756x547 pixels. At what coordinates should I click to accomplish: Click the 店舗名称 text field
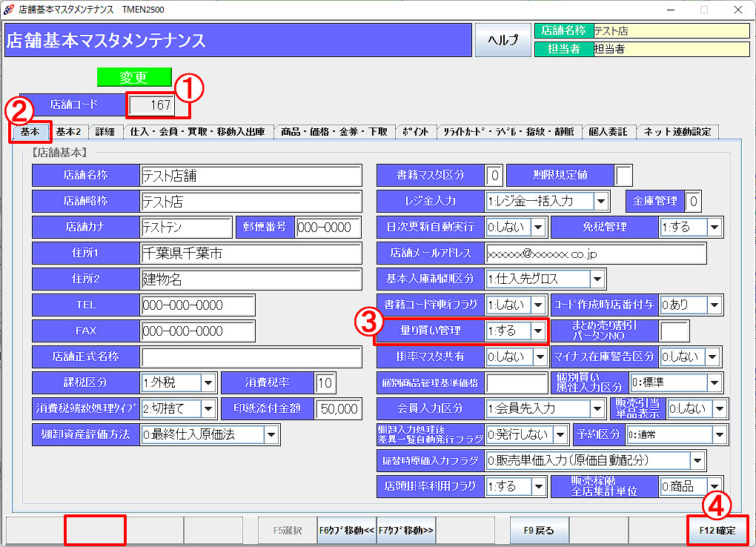pos(251,176)
